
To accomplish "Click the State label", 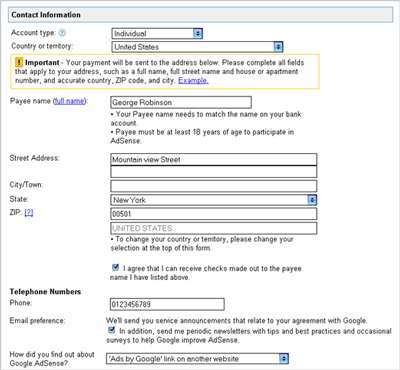I will pyautogui.click(x=19, y=199).
